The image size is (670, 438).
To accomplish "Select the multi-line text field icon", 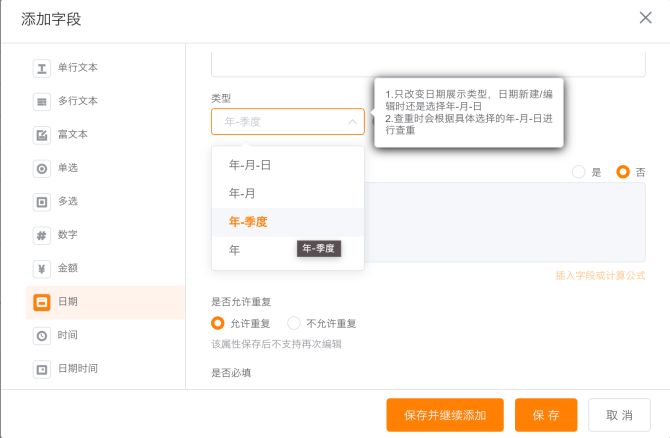I will (42, 101).
